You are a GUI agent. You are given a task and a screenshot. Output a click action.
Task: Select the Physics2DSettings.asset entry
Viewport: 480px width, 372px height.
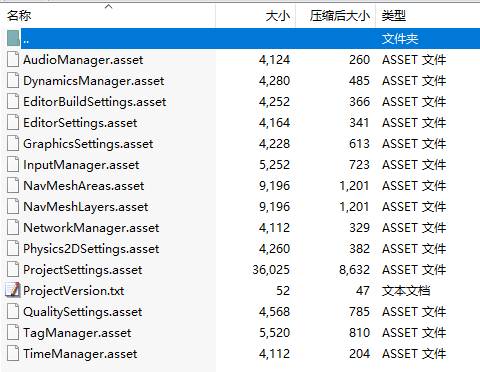[91, 249]
